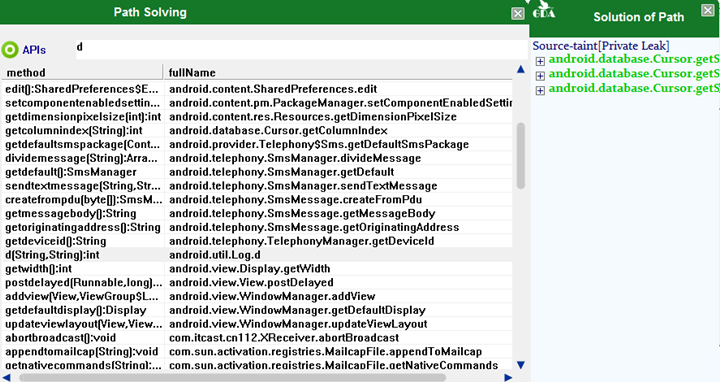Image resolution: width=720 pixels, height=382 pixels.
Task: Click the blue up arrow scroll icon
Action: pyautogui.click(x=521, y=69)
